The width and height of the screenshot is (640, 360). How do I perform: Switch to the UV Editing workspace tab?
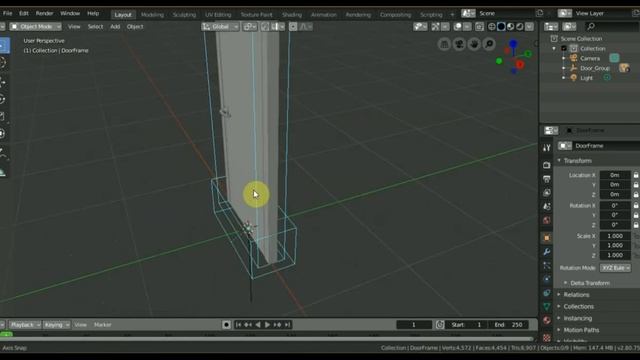coord(218,15)
